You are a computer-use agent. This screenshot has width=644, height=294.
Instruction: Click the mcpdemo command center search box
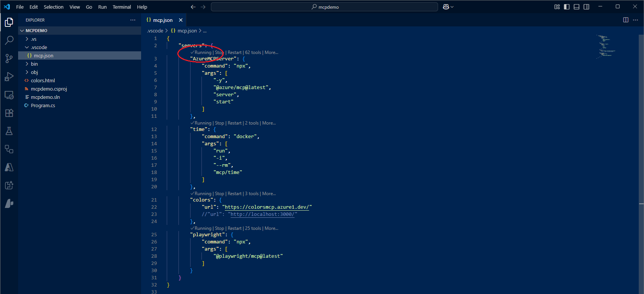click(x=324, y=7)
